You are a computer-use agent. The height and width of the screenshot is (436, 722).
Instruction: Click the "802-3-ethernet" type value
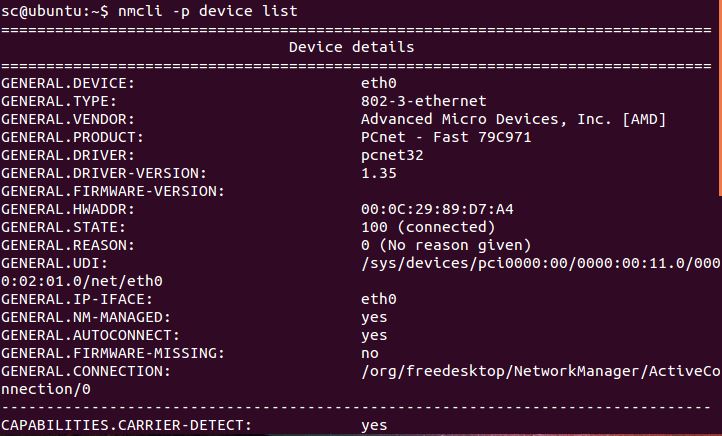coord(424,101)
